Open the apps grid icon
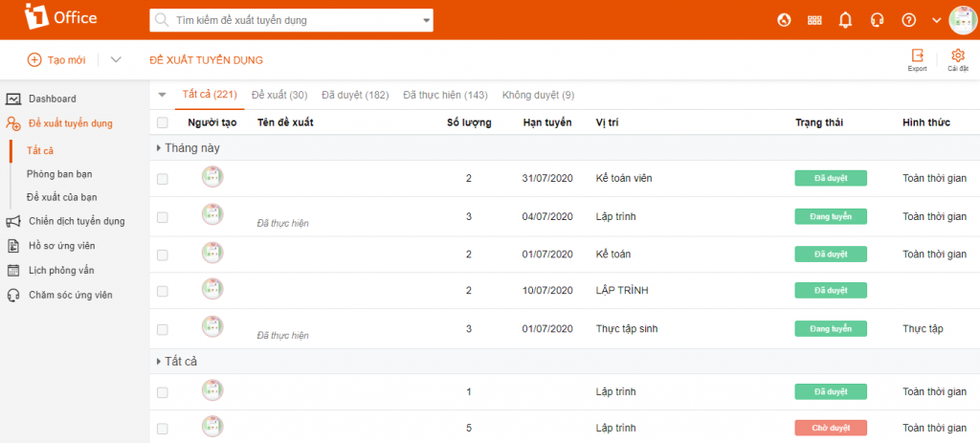This screenshot has width=980, height=443. 814,20
